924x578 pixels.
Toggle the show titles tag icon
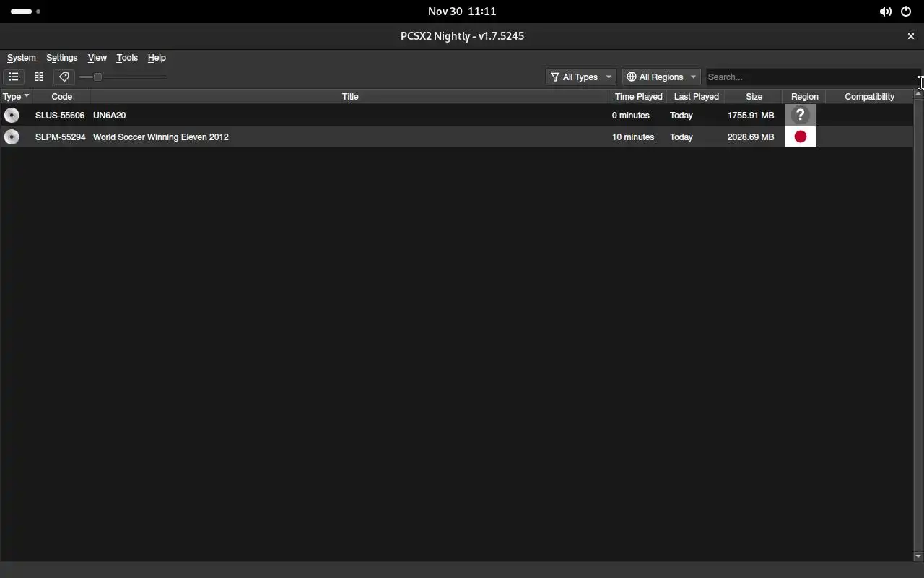64,77
